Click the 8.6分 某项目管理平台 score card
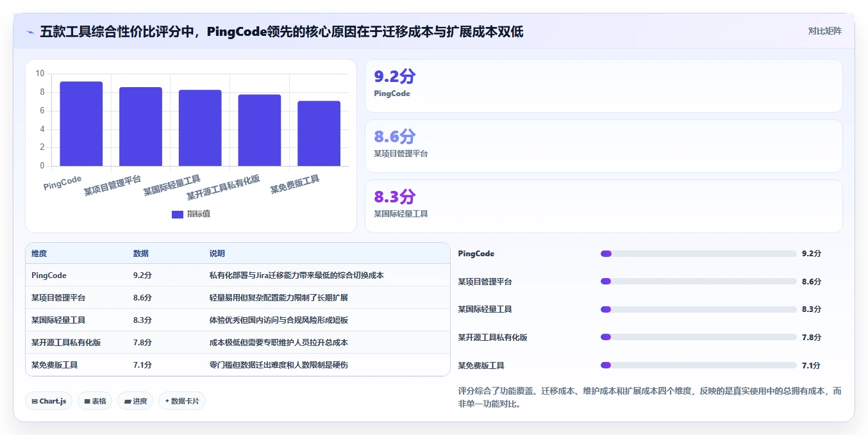 603,146
